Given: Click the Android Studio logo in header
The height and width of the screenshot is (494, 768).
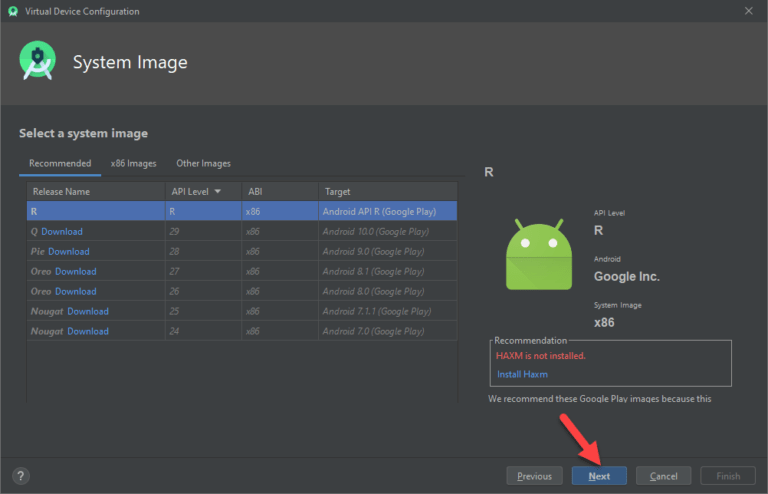Looking at the screenshot, I should [37, 61].
